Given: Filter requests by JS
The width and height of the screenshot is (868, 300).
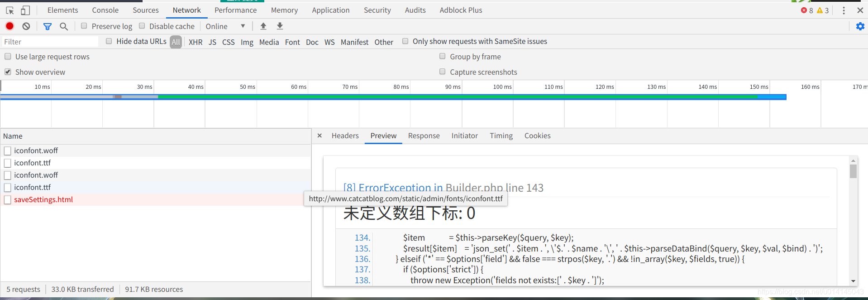Looking at the screenshot, I should click(212, 42).
